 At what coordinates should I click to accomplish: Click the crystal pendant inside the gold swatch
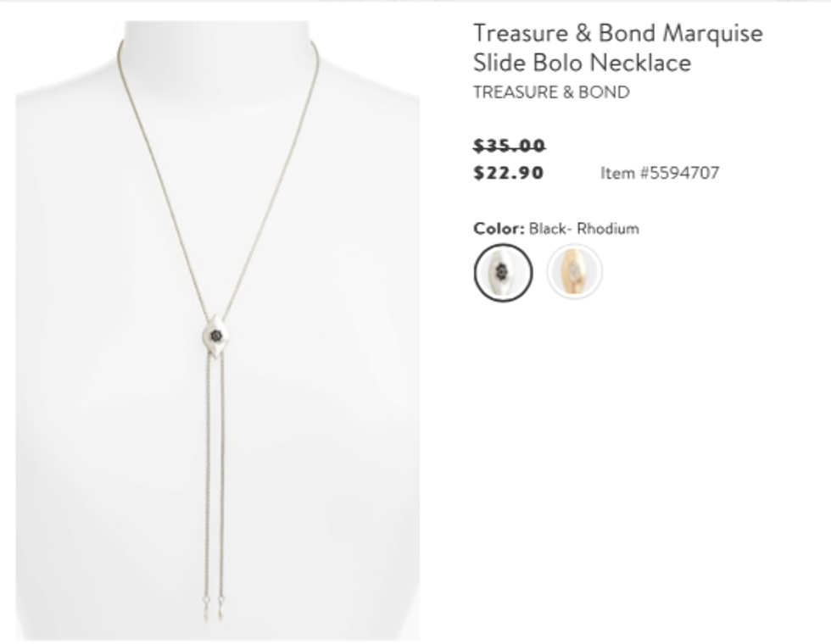pos(575,272)
